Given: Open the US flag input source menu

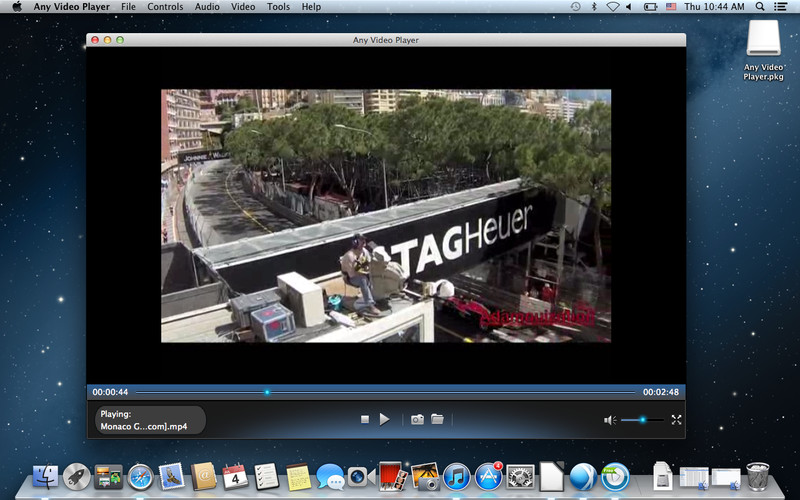Looking at the screenshot, I should click(671, 7).
